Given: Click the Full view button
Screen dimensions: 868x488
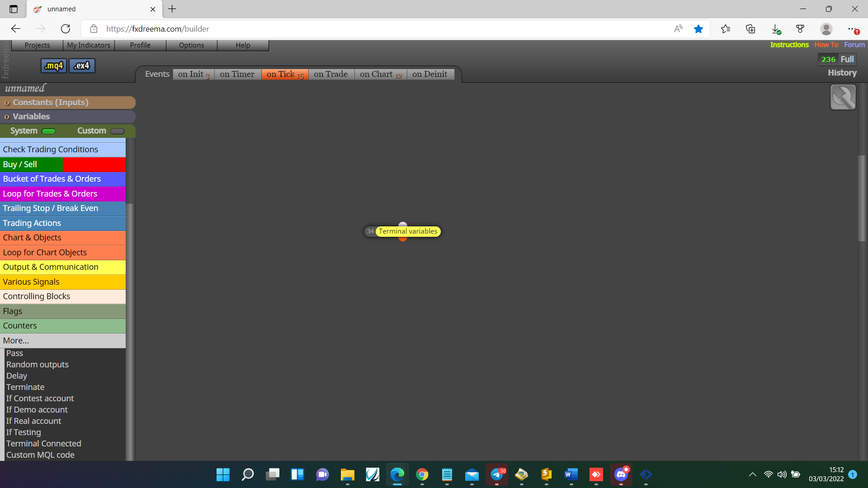Looking at the screenshot, I should (847, 59).
